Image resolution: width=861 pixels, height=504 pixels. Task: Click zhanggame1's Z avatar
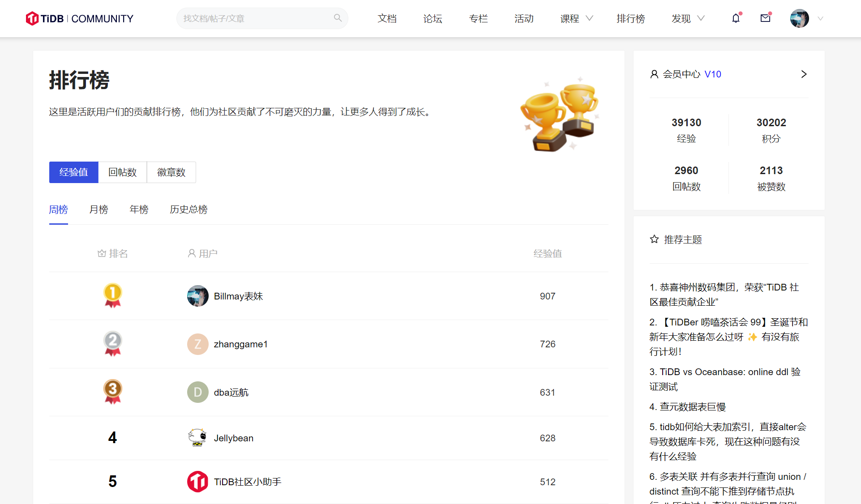tap(197, 344)
